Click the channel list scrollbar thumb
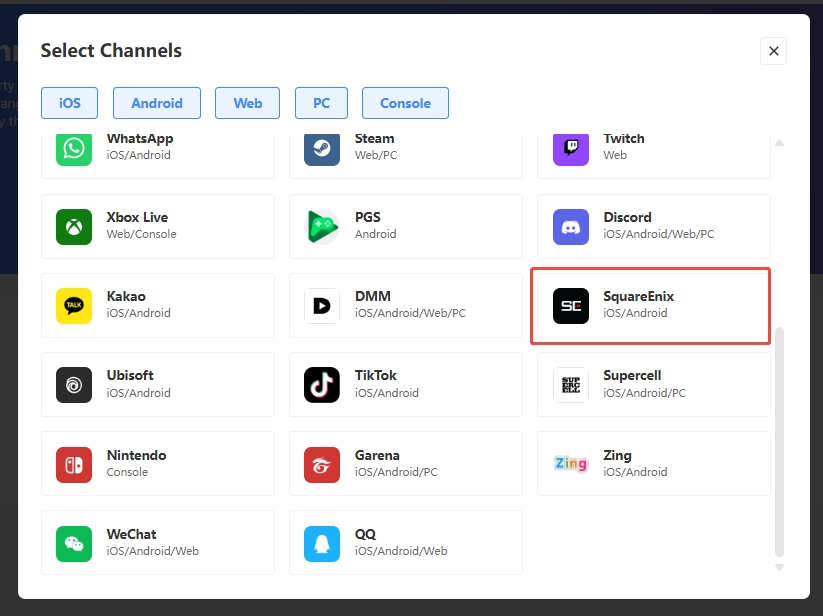The image size is (823, 616). pos(779,440)
